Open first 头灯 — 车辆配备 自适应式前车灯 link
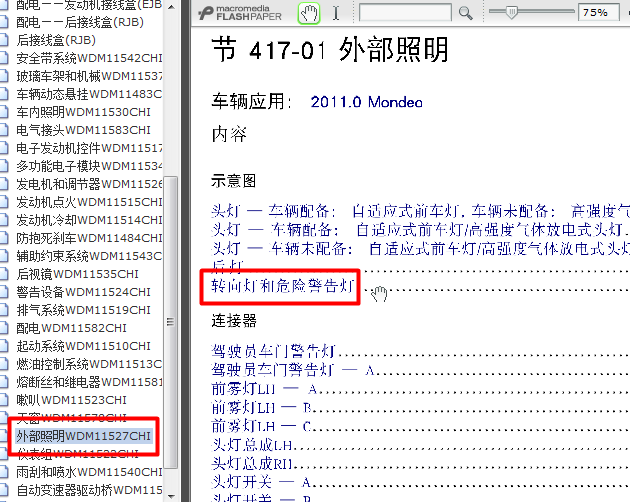Viewport: 630px width, 502px height. click(420, 211)
